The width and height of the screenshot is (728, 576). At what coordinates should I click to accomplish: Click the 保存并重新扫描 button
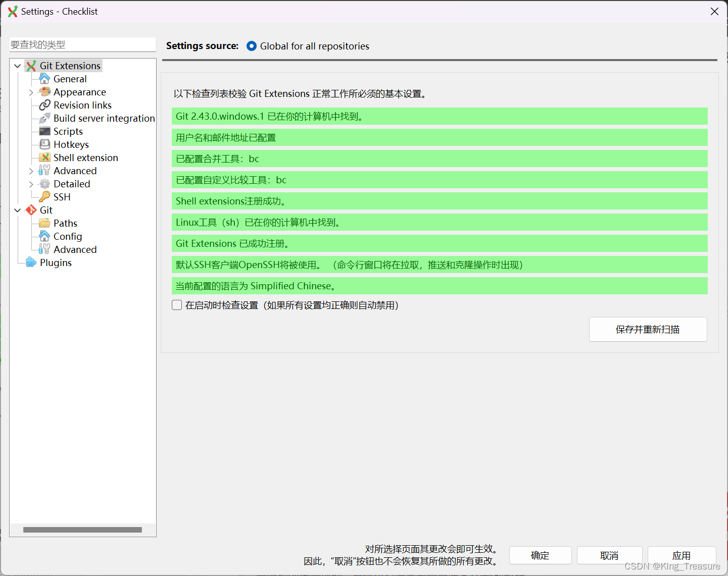(648, 329)
